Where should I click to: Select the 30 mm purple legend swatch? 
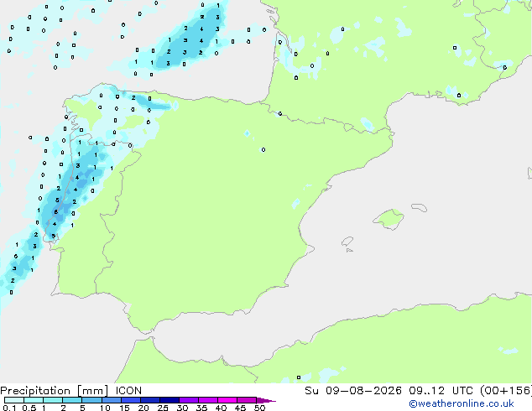[189, 400]
